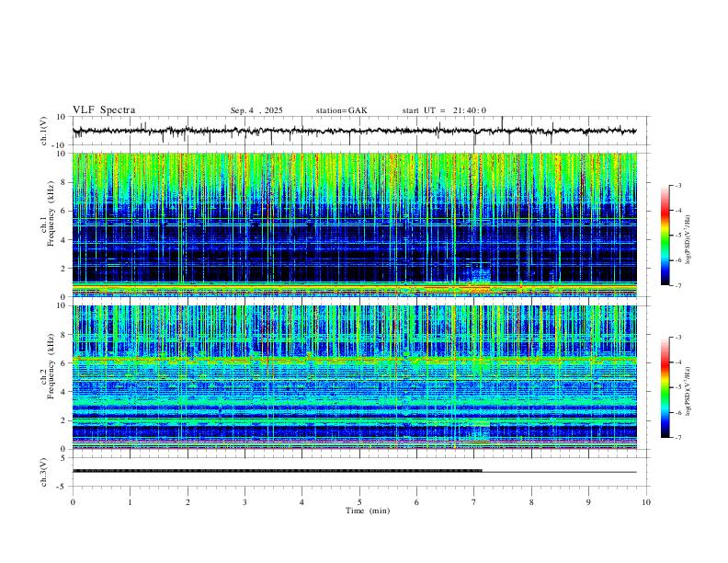The height and width of the screenshot is (563, 728).
Task: Click the "-3" label on ch.2 color scale
Action: tap(677, 338)
